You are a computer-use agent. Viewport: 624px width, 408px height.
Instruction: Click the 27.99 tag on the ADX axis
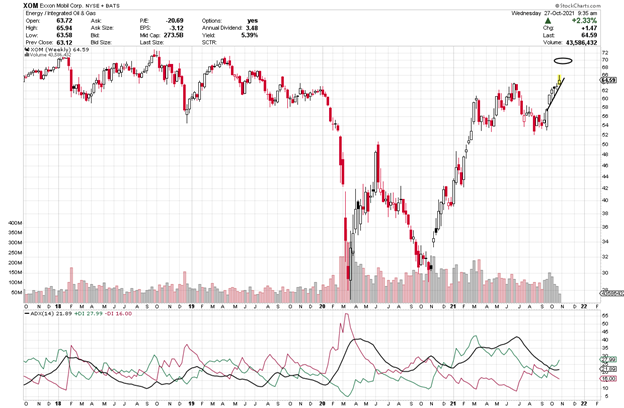[608, 360]
